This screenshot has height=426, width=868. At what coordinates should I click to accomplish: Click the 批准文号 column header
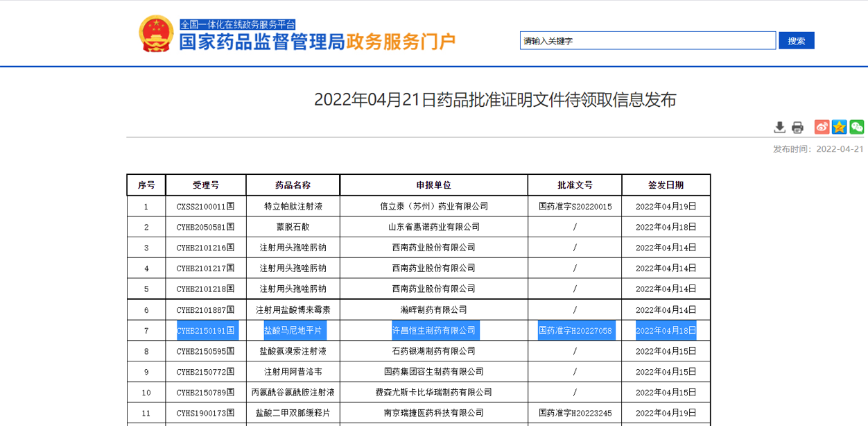[575, 185]
